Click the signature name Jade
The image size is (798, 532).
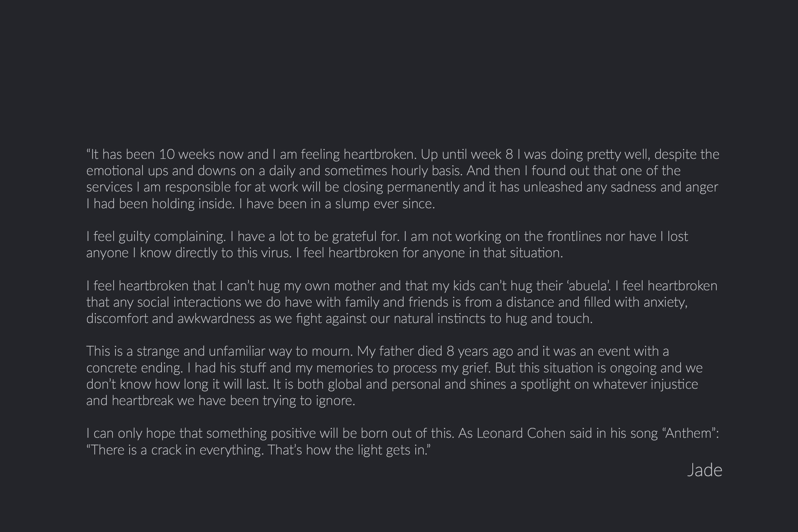705,470
